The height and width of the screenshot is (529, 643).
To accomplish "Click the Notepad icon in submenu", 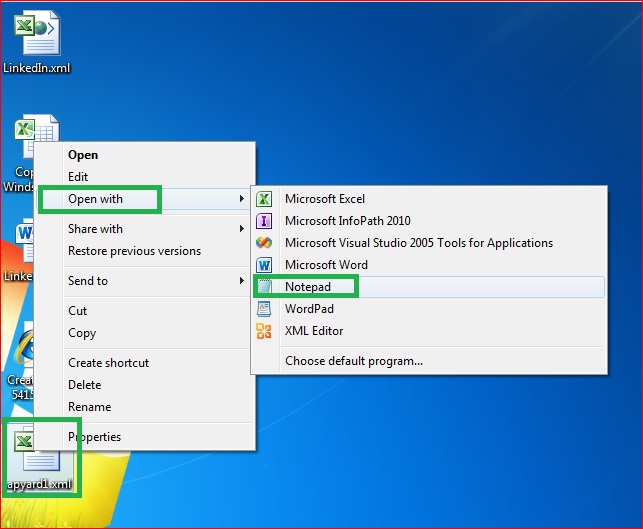I will (x=264, y=287).
